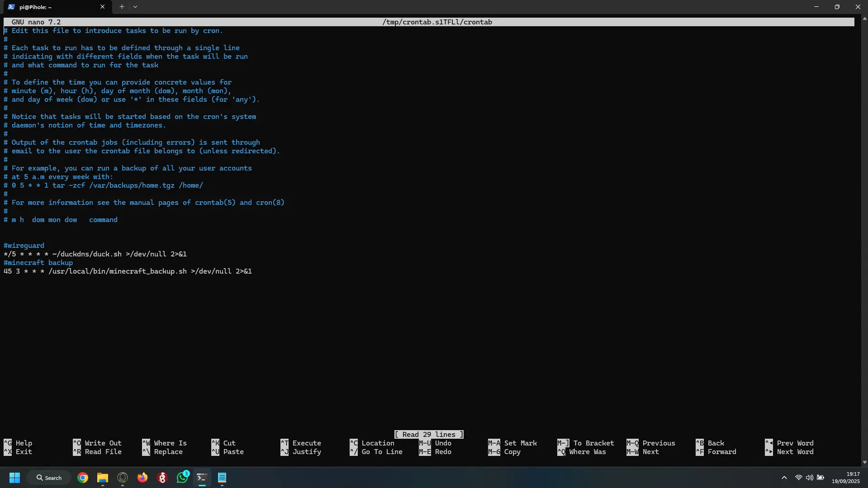
Task: Mute audio via the tray speaker icon
Action: tap(809, 478)
